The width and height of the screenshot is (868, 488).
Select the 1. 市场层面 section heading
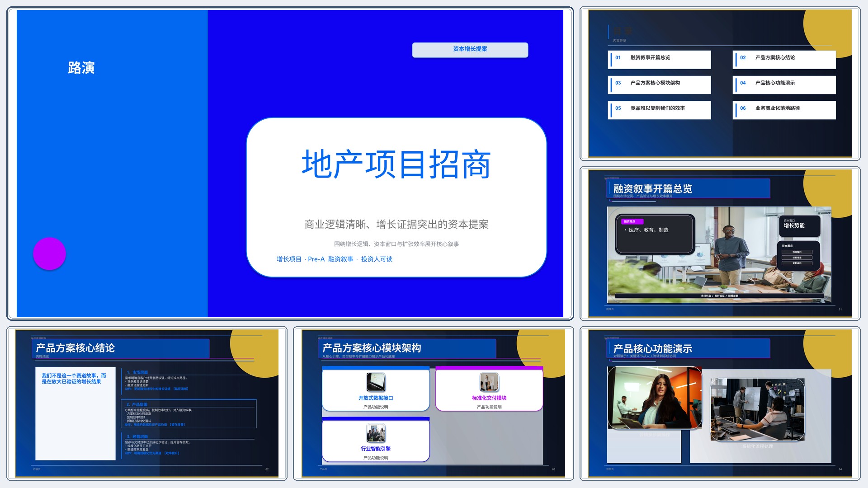tap(137, 372)
